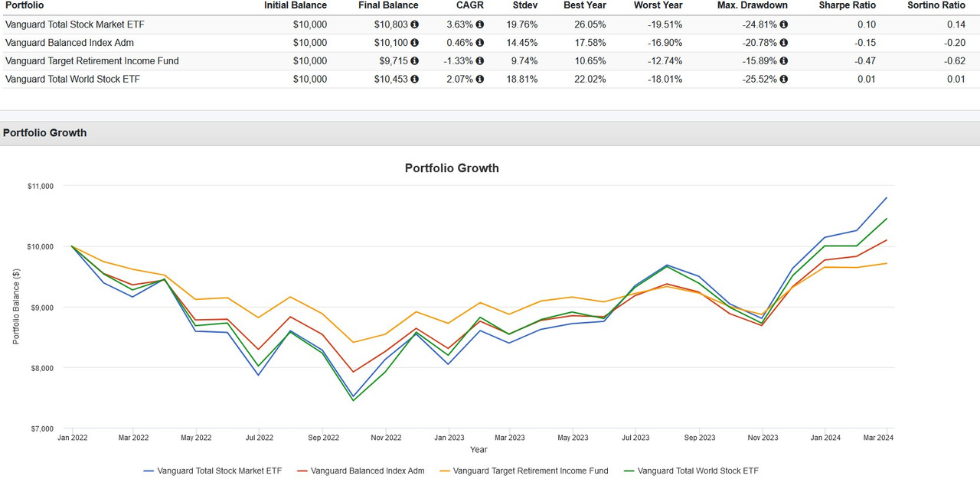Click the 0.14 Sortino Ratio value

click(x=955, y=24)
